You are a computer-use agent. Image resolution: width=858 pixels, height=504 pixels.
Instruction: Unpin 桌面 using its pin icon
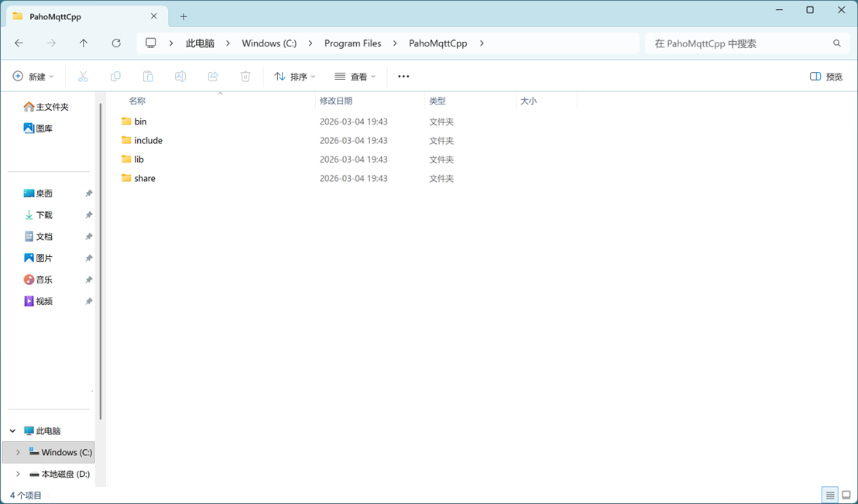(88, 194)
